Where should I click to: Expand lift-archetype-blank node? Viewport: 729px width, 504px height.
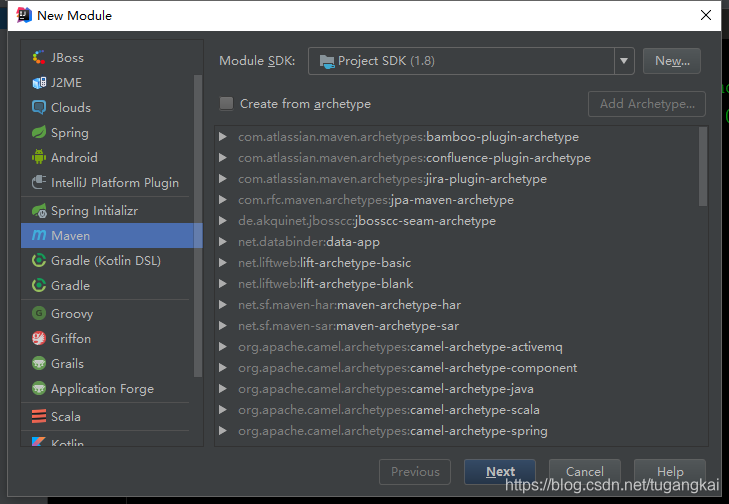tap(223, 284)
